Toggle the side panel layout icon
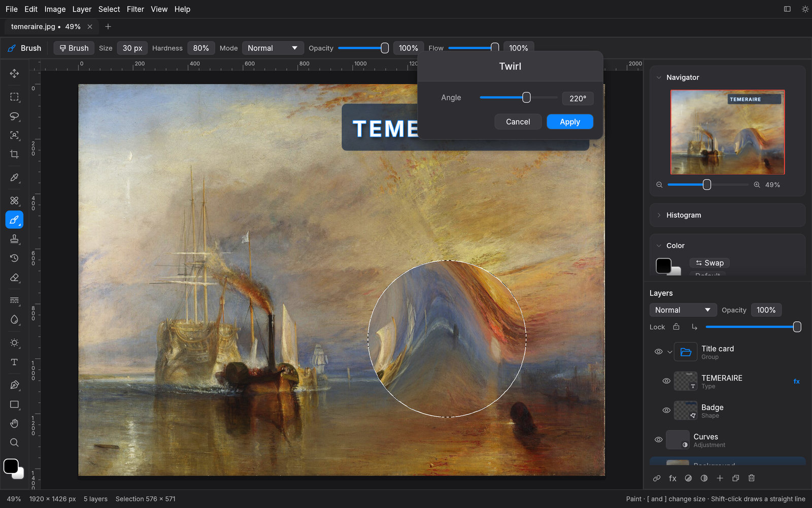The height and width of the screenshot is (508, 812). pos(787,9)
